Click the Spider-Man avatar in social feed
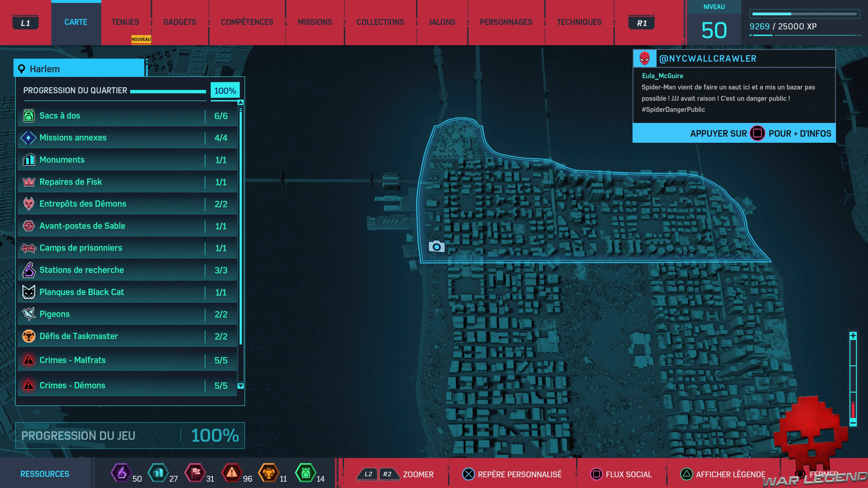 point(645,59)
